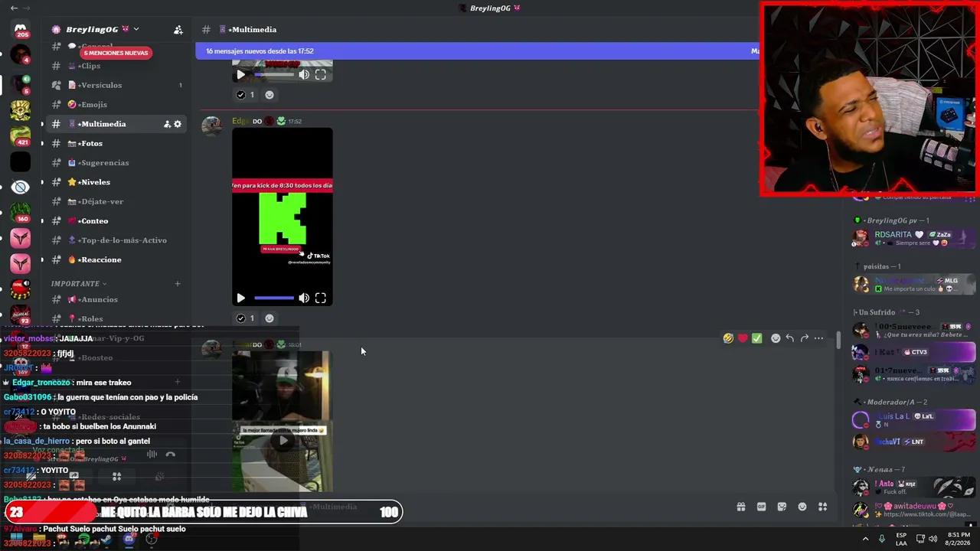Image resolution: width=980 pixels, height=551 pixels.
Task: React with the green checkmark quick reaction
Action: (757, 338)
